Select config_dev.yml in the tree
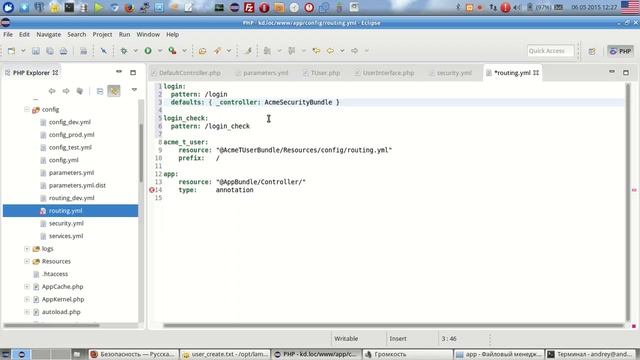 tap(69, 122)
